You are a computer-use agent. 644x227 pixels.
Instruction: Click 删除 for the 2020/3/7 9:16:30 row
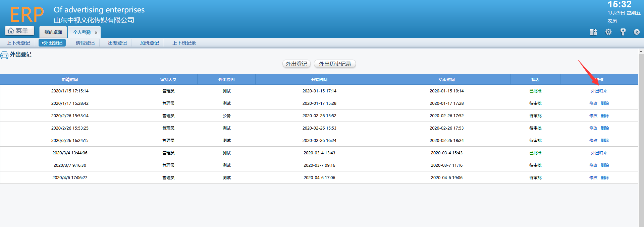pyautogui.click(x=605, y=165)
